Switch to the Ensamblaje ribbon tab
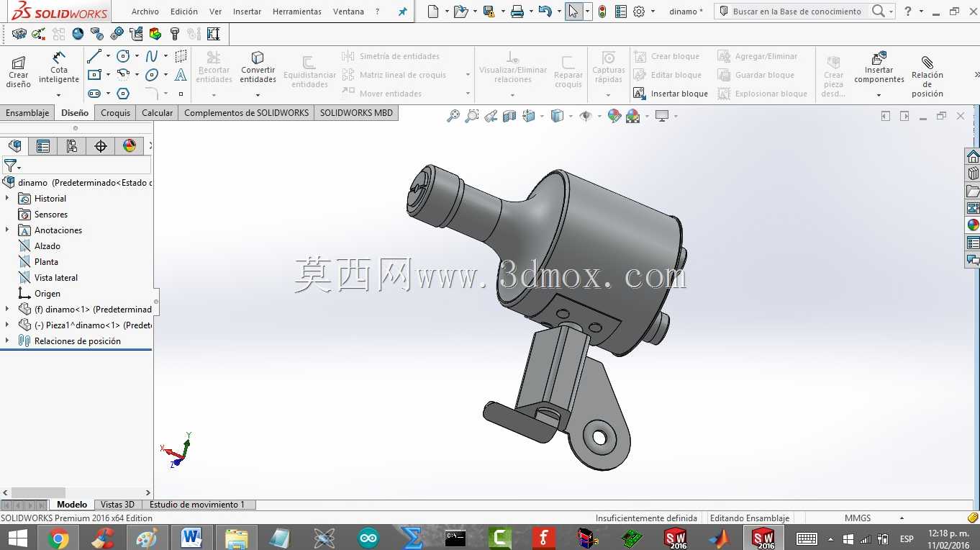The image size is (980, 550). tap(27, 112)
